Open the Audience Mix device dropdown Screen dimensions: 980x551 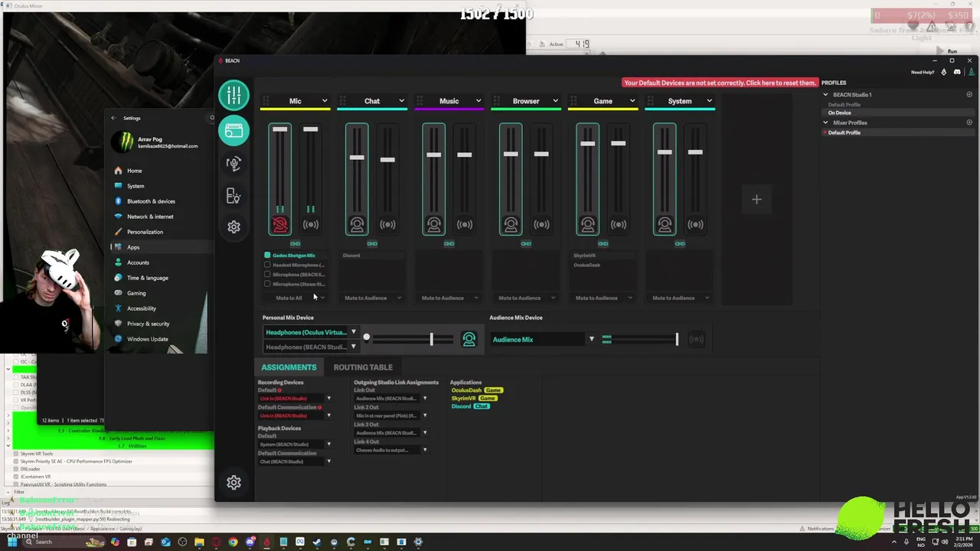(x=542, y=339)
